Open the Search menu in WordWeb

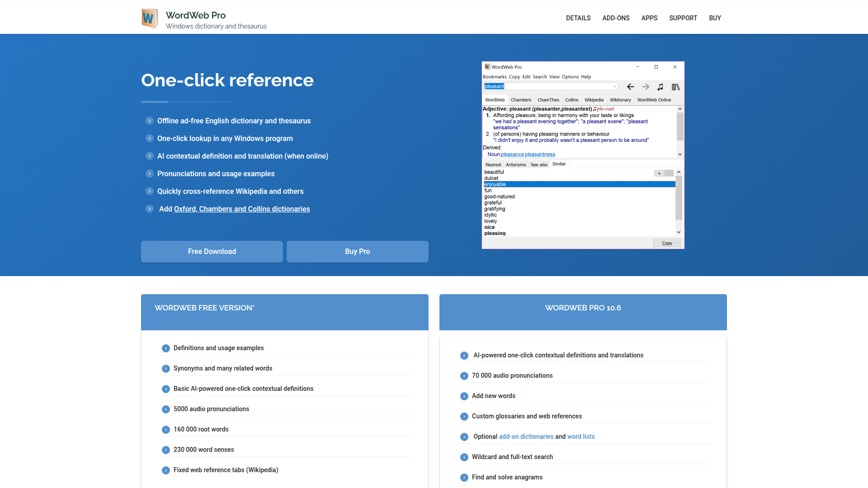pyautogui.click(x=539, y=77)
